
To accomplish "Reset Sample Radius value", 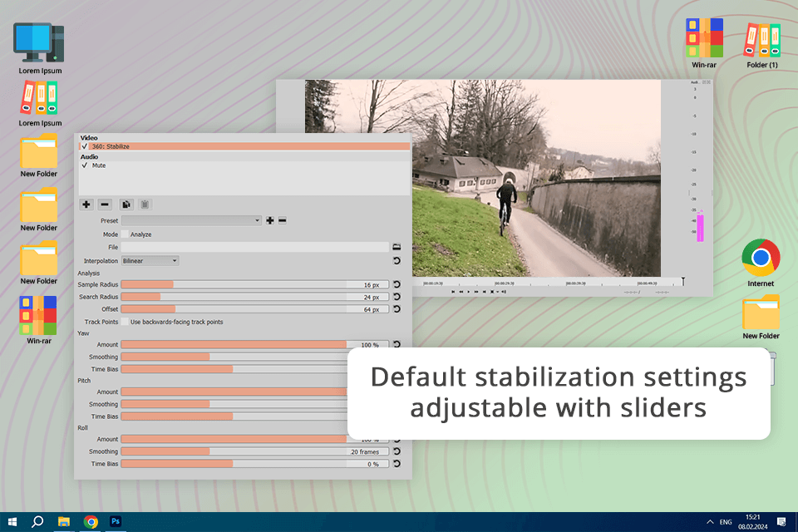I will tap(397, 284).
